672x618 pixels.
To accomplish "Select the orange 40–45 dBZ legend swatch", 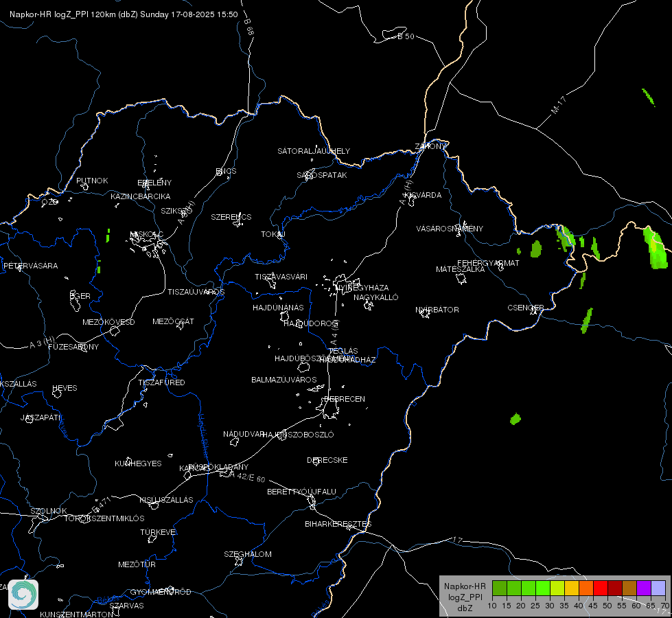I will click(x=586, y=588).
